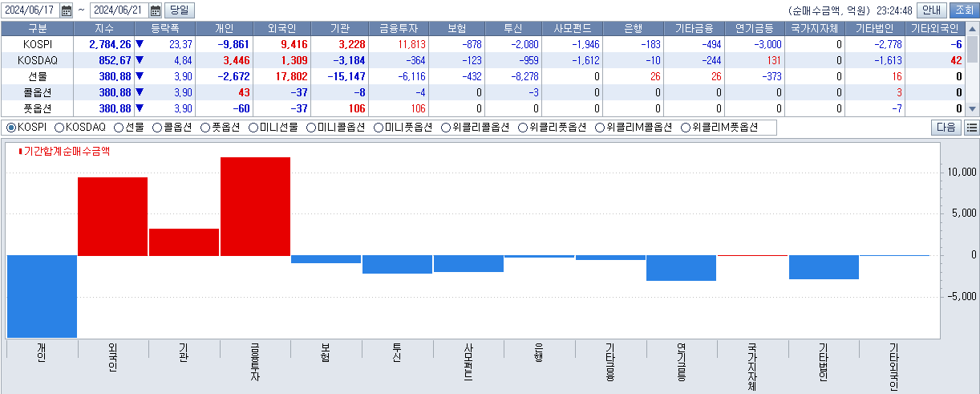Click the 외국인 column header
This screenshot has height=394, width=980.
[283, 28]
